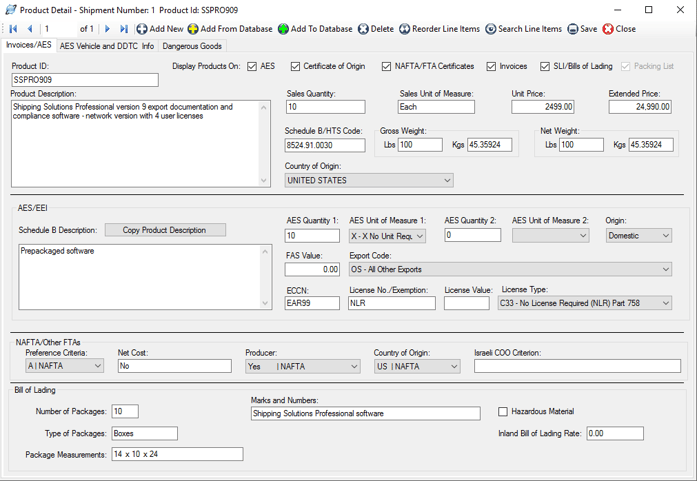The image size is (697, 481).
Task: Open Search Line Items
Action: coord(524,29)
